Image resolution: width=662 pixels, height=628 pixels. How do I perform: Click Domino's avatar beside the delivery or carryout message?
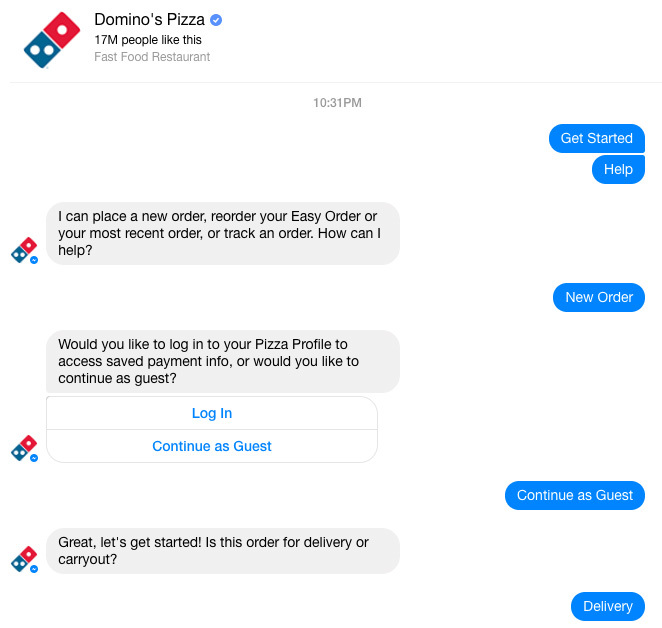25,559
